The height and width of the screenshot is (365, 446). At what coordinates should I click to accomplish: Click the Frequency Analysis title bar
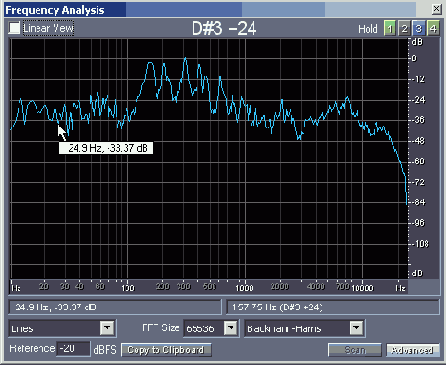click(210, 10)
